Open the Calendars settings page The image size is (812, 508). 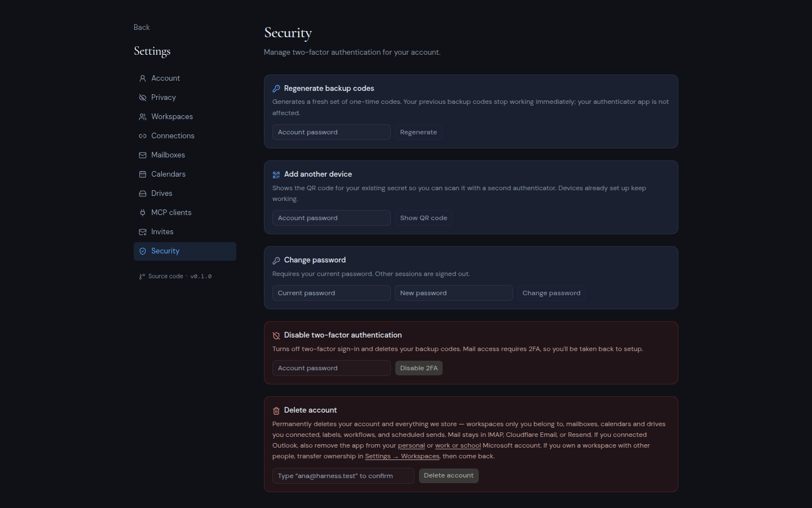(x=185, y=174)
